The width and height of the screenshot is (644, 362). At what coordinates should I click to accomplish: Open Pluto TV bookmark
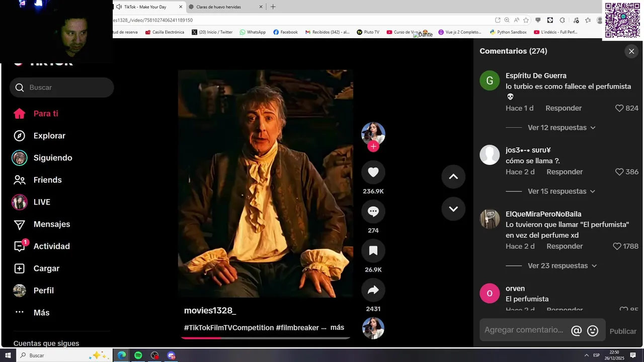click(368, 32)
